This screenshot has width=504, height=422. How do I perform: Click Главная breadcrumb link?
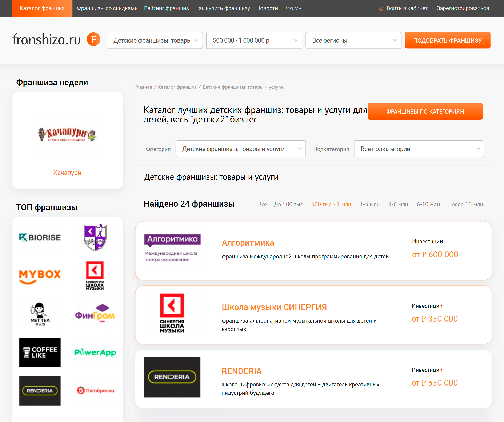144,87
